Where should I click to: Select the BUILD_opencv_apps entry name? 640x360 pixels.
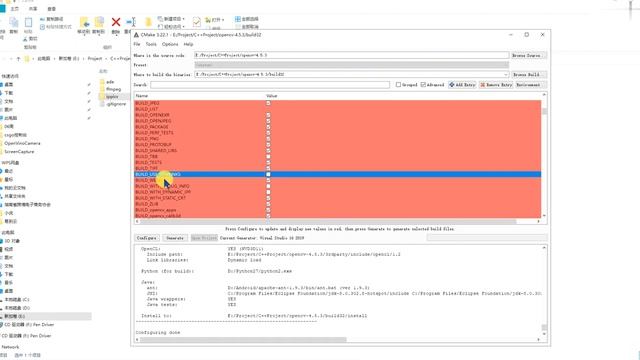[156, 210]
